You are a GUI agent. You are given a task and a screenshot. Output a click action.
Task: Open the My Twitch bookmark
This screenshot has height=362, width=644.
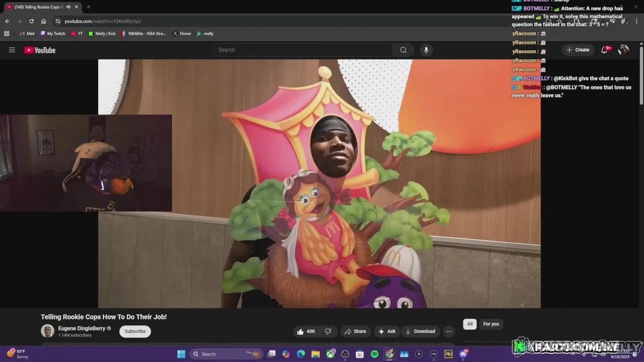click(53, 34)
